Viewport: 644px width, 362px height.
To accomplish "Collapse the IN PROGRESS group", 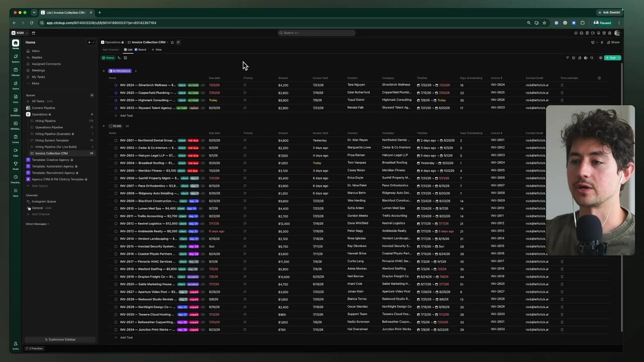I will pyautogui.click(x=104, y=71).
